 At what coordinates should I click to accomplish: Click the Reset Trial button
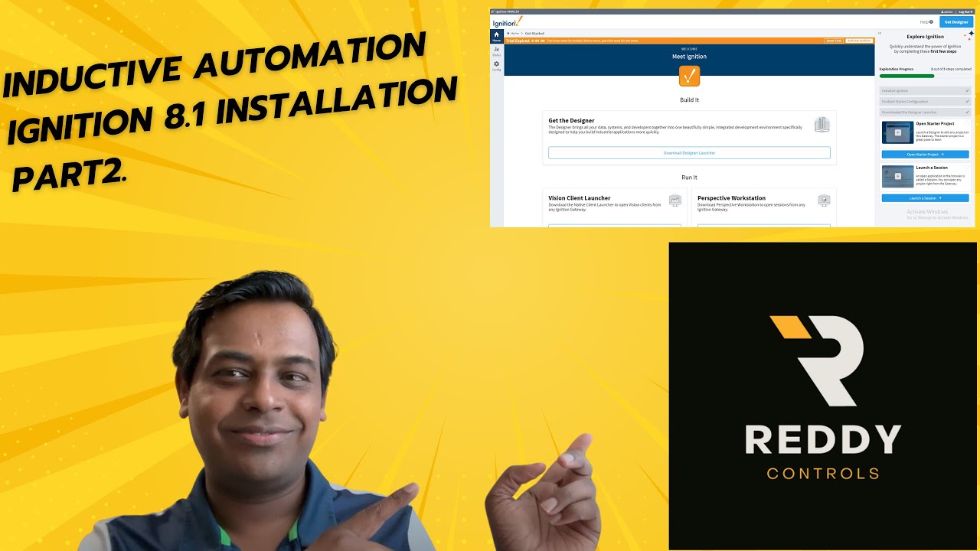pyautogui.click(x=834, y=41)
